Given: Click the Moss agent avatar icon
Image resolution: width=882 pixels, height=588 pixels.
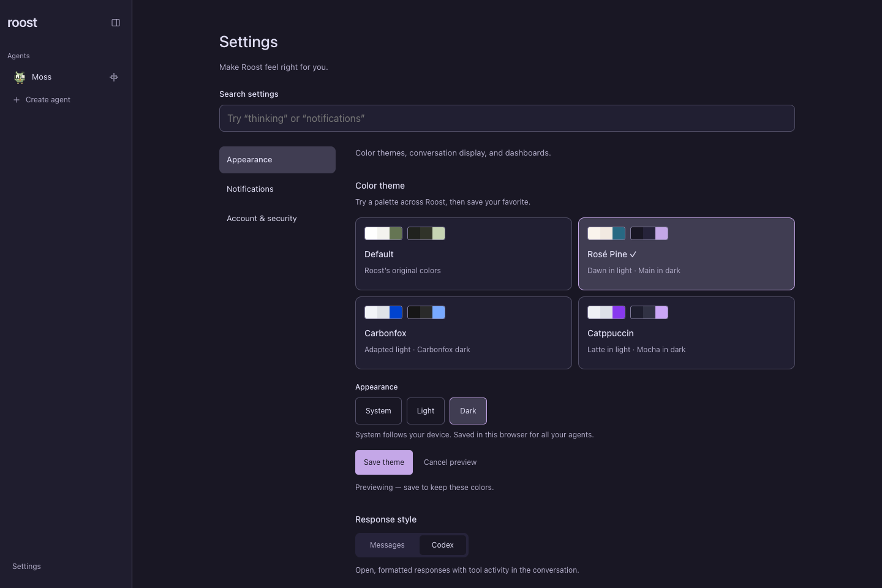Looking at the screenshot, I should click(20, 77).
